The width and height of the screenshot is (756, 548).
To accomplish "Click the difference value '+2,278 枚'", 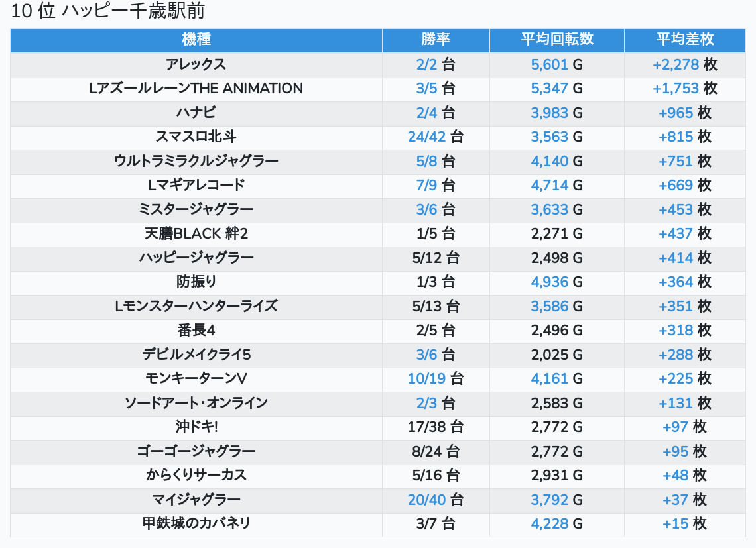I will [x=684, y=64].
